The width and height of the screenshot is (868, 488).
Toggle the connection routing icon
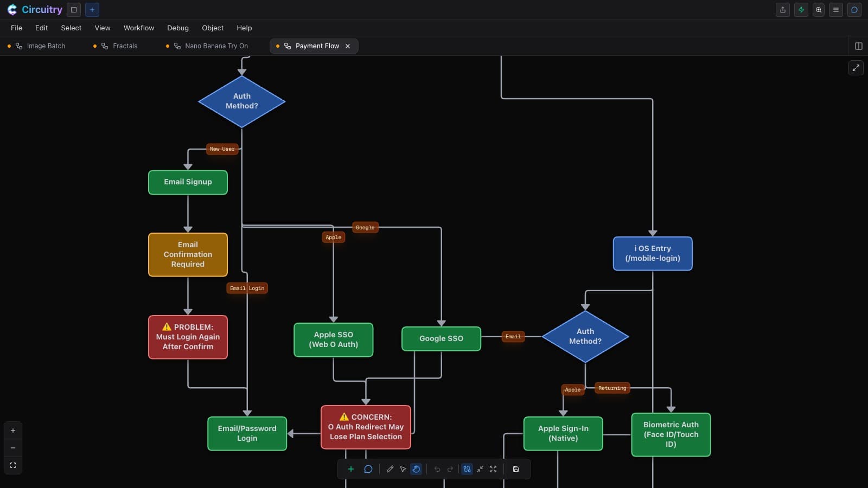(x=467, y=469)
